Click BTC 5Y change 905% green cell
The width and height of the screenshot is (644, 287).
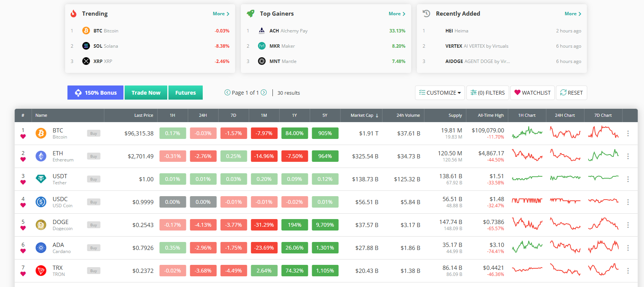[x=325, y=133]
